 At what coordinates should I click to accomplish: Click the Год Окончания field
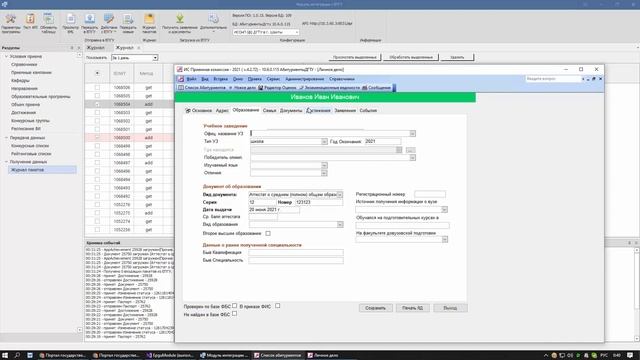click(x=382, y=141)
